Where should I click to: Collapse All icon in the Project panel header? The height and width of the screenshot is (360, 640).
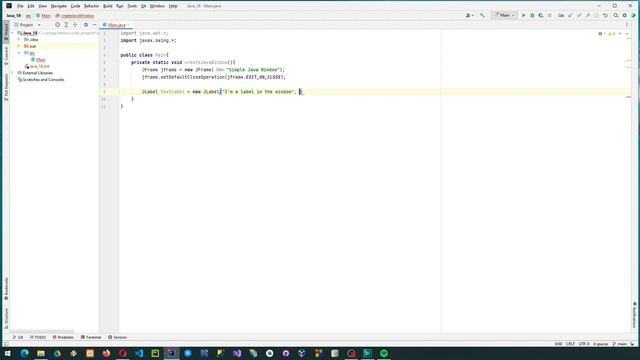click(75, 25)
